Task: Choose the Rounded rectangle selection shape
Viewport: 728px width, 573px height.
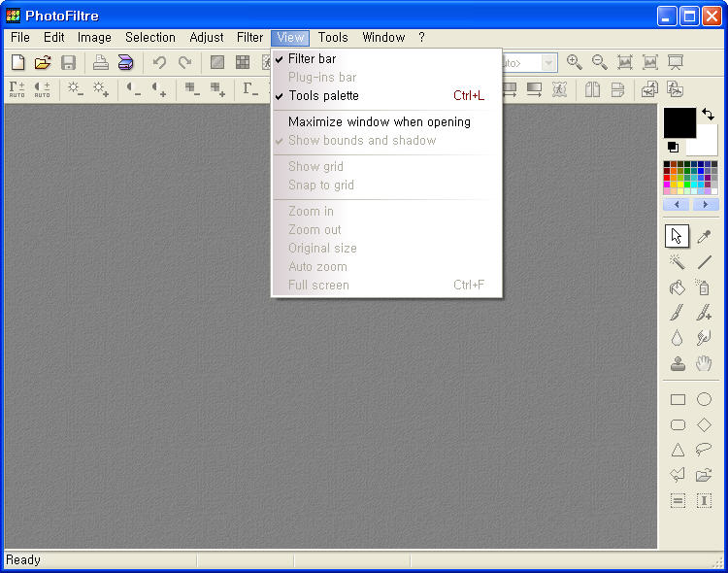Action: 678,424
